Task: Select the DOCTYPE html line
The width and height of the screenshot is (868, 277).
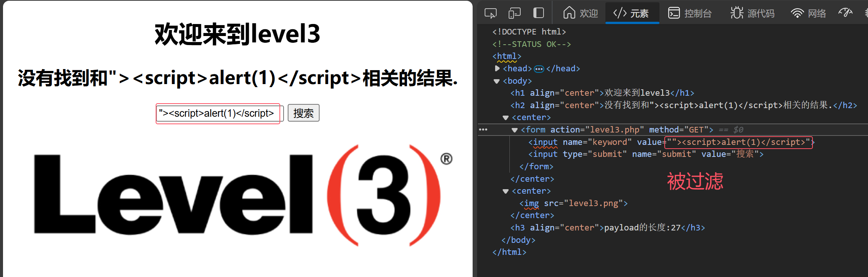Action: click(529, 32)
